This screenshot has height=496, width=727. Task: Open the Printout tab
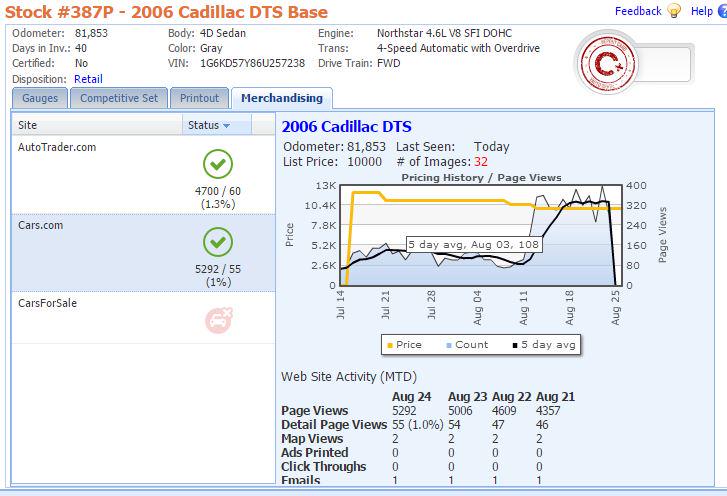(x=199, y=98)
